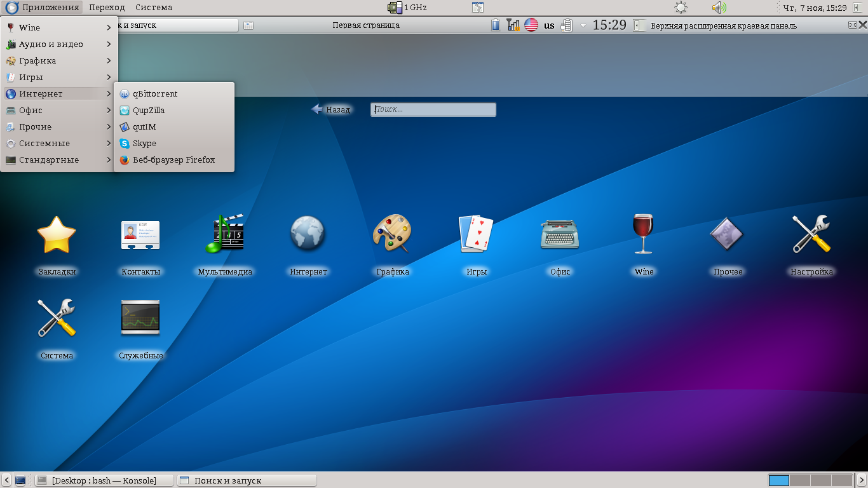Click the US flag keyboard layout icon
Screen dimensions: 868x488
click(x=531, y=25)
